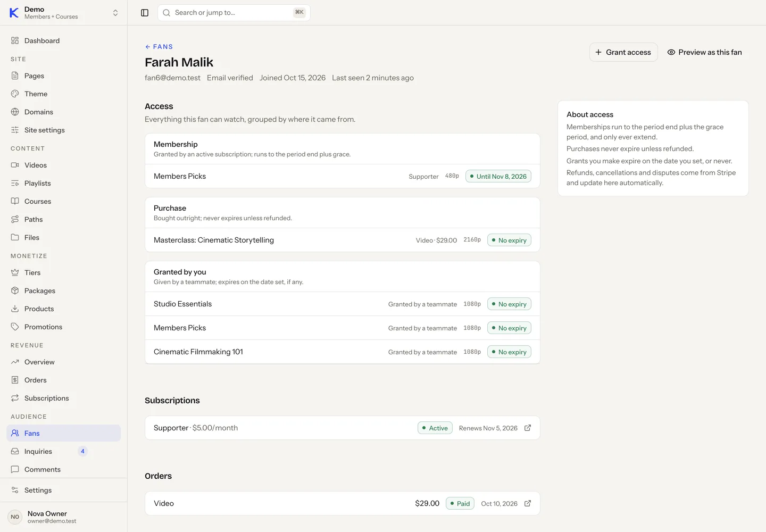Click the Courses book icon
Screen dimensions: 766x532
[15, 201]
